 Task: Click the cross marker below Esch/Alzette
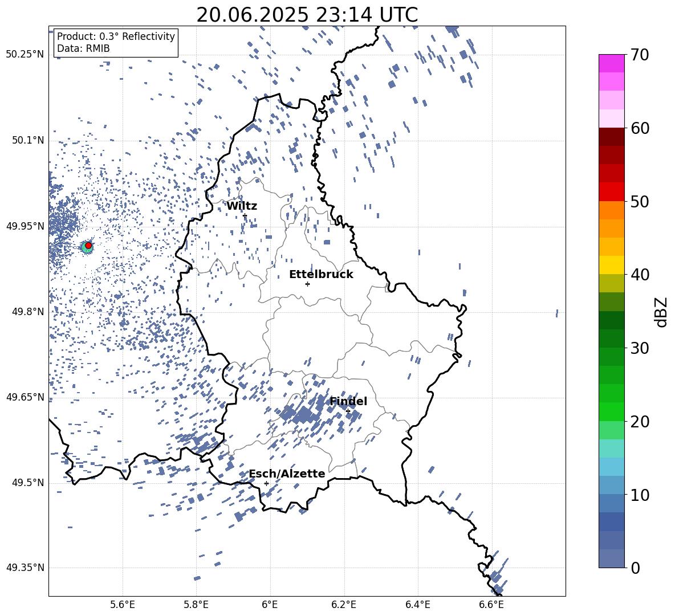click(266, 483)
